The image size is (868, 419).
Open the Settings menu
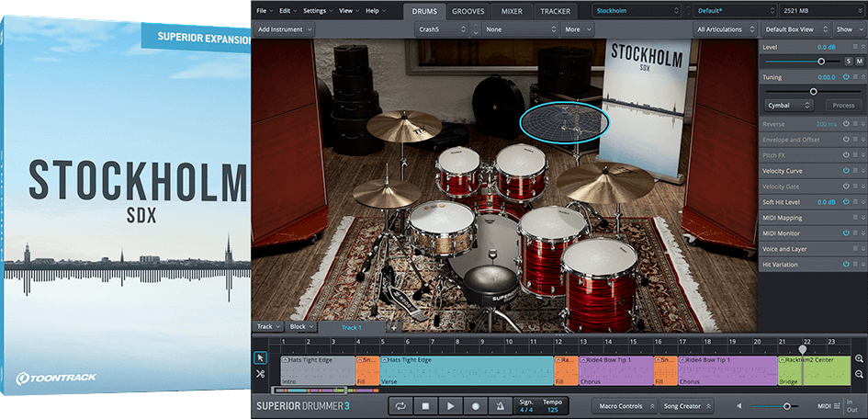(x=317, y=10)
